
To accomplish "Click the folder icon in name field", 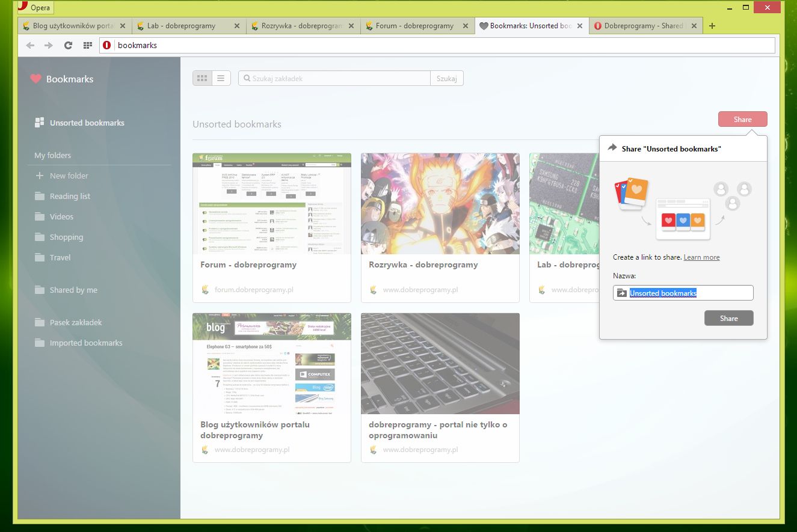I will [x=621, y=293].
